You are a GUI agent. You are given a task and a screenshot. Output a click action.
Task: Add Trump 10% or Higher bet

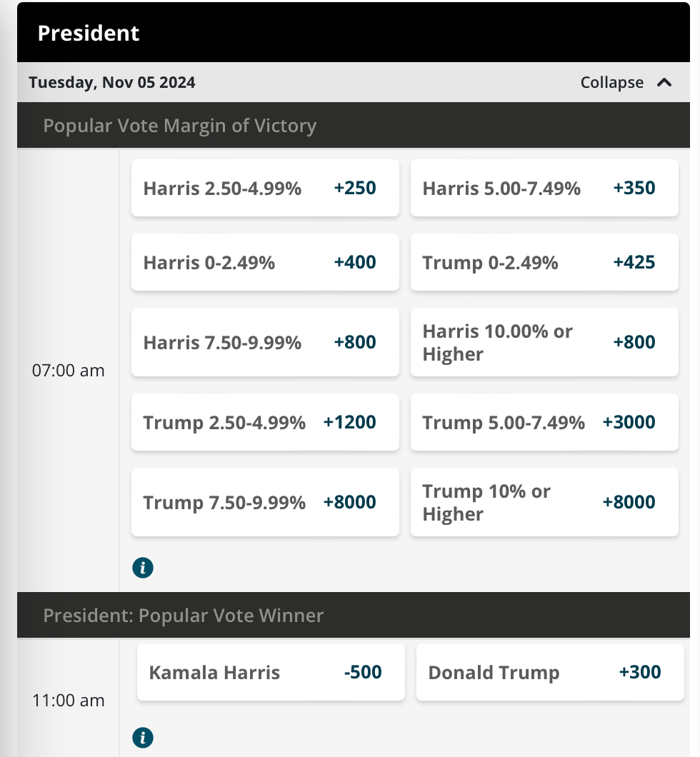tap(544, 502)
